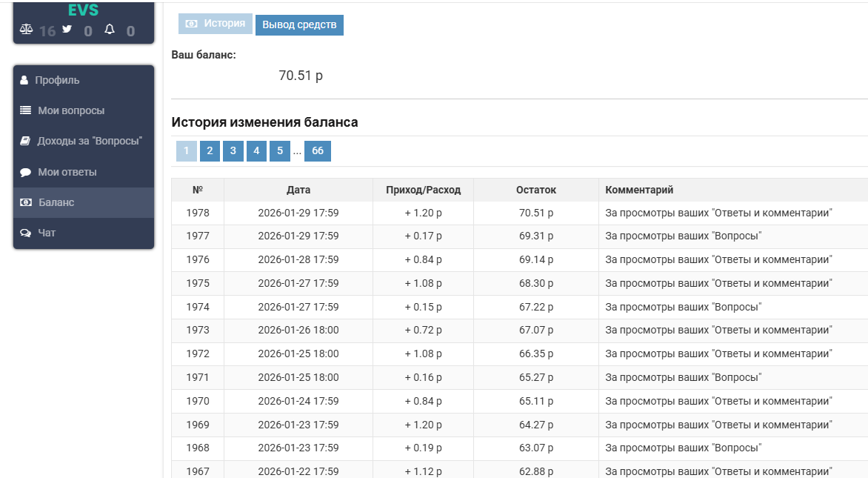
Task: Click the amount + 0.19 р
Action: point(424,448)
